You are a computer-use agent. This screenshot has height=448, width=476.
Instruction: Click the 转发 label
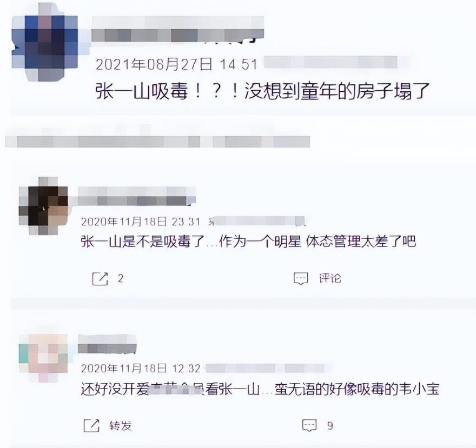pyautogui.click(x=121, y=425)
